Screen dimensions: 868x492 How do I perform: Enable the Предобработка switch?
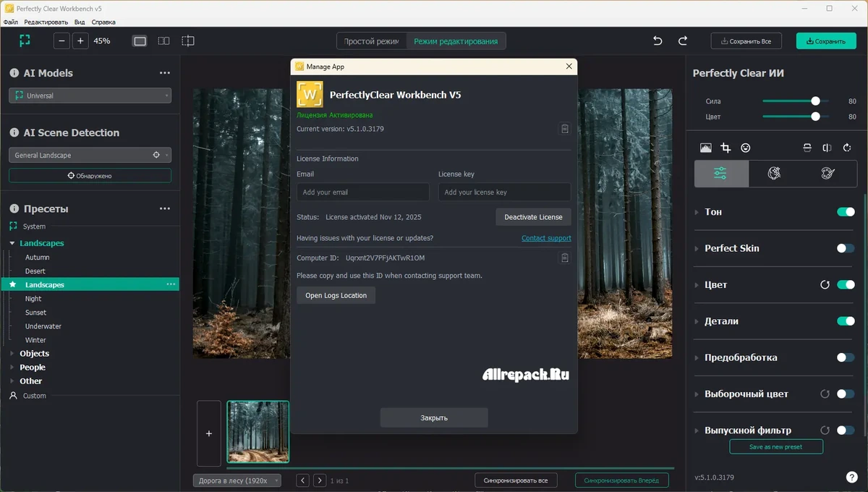click(846, 357)
